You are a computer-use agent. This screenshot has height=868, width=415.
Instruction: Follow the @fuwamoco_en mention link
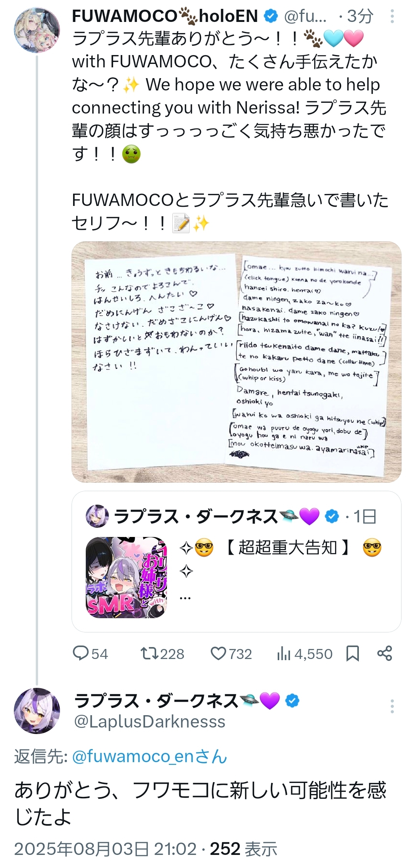pyautogui.click(x=150, y=756)
